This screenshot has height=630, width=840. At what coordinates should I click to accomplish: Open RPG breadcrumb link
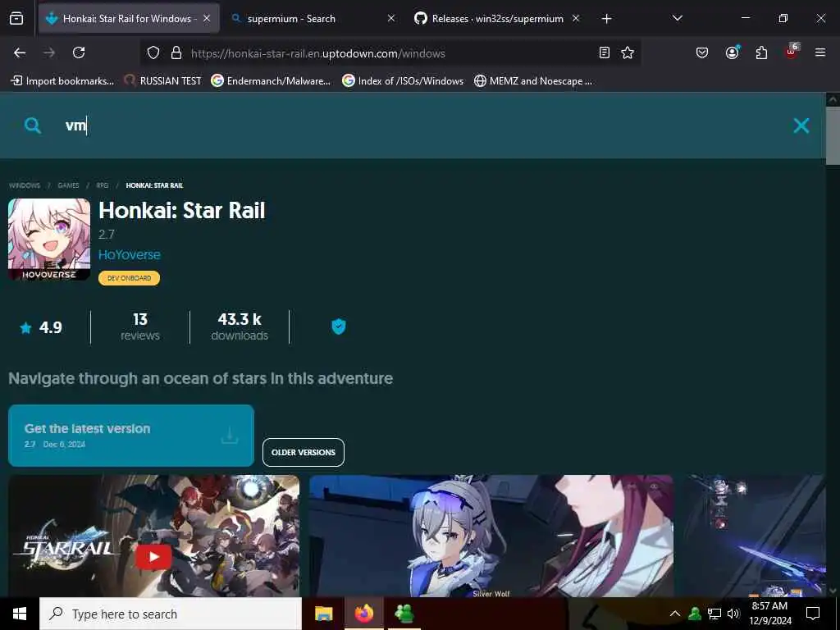click(103, 185)
